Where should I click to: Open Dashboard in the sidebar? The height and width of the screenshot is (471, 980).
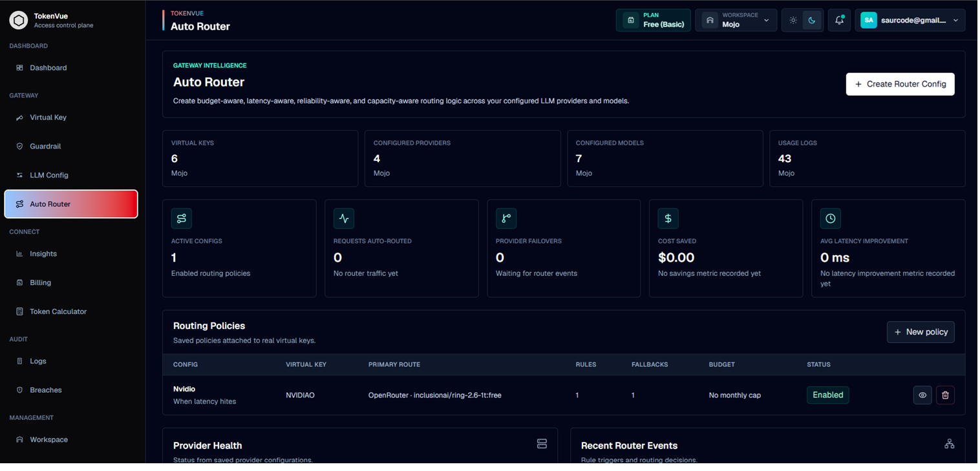point(71,68)
